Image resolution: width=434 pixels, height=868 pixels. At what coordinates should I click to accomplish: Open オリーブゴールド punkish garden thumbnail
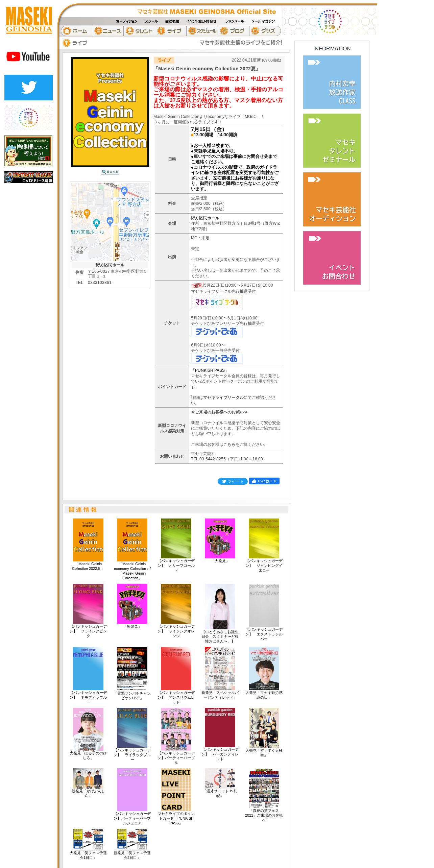pos(176,538)
